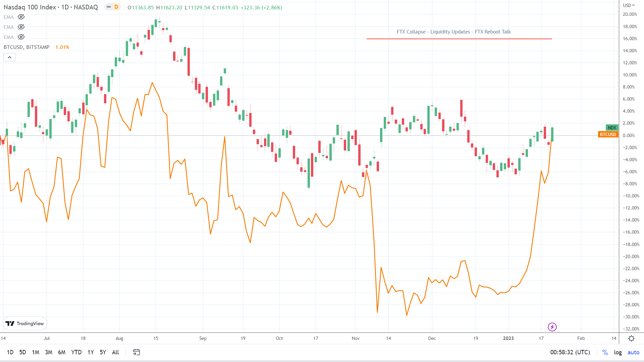Click the third EMA label
Viewport: 644px width, 362px height.
pos(9,37)
